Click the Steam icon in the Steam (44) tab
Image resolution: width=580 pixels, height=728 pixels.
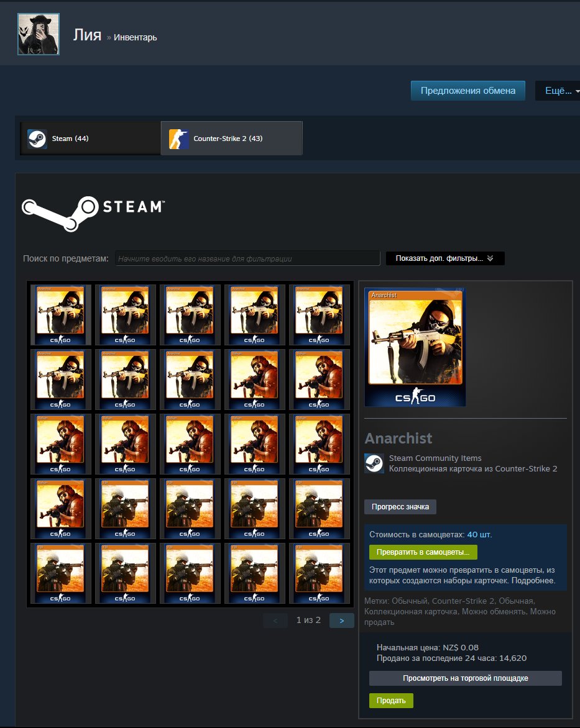point(37,139)
